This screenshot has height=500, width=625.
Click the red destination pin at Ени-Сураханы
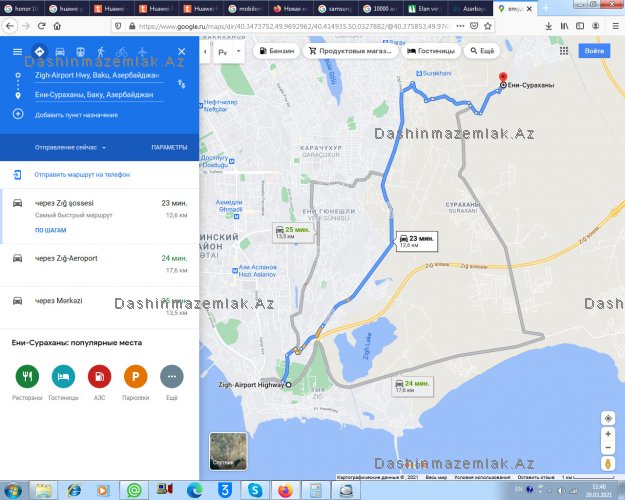click(503, 77)
